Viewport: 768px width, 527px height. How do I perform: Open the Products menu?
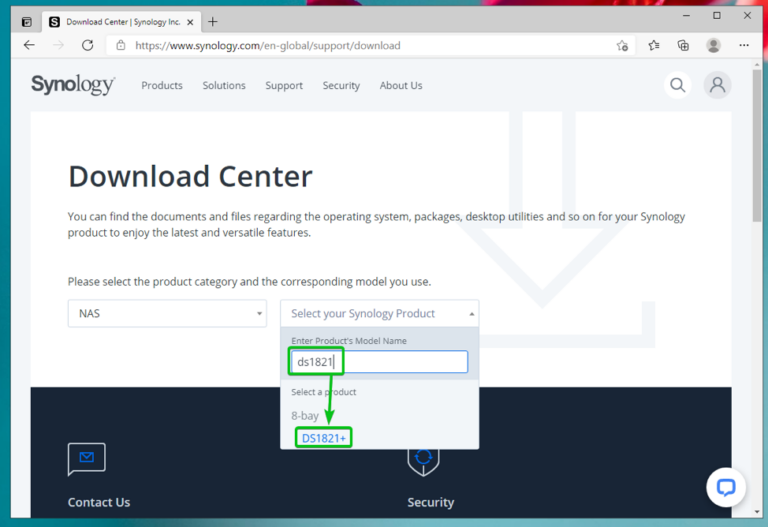pyautogui.click(x=162, y=85)
